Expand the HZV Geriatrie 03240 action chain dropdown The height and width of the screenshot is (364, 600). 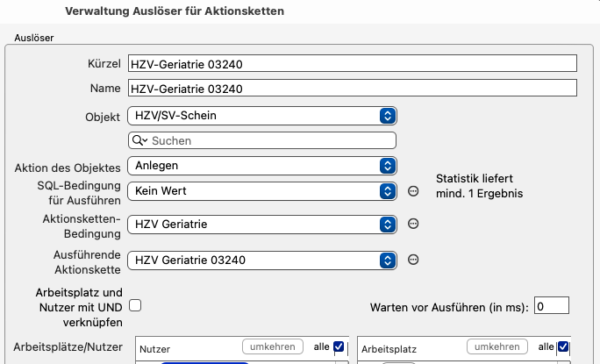[262, 261]
